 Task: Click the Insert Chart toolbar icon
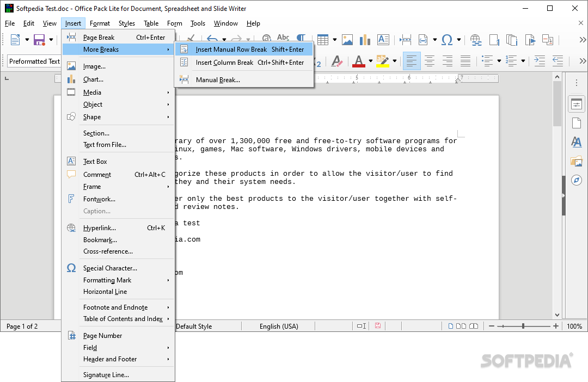pyautogui.click(x=365, y=39)
